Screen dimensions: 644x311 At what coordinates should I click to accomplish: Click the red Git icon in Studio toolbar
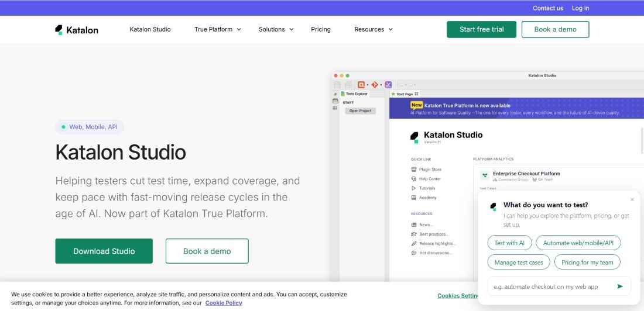pyautogui.click(x=375, y=85)
